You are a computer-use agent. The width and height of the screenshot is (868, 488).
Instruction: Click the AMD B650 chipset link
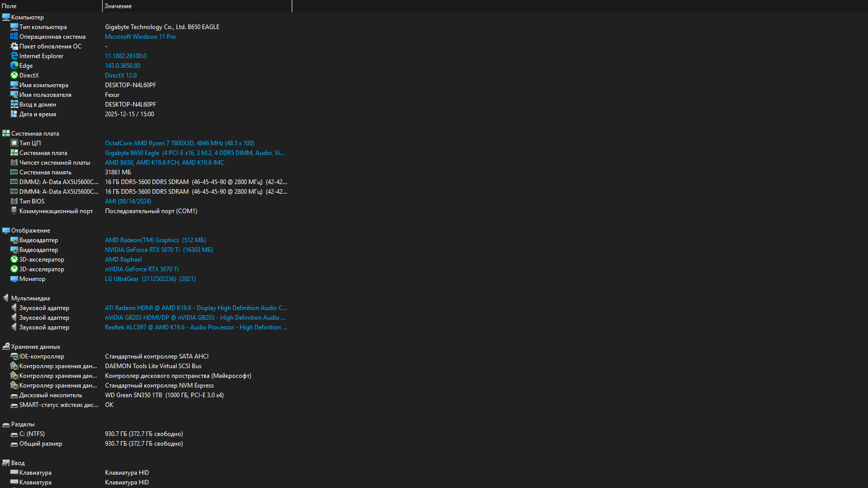165,163
